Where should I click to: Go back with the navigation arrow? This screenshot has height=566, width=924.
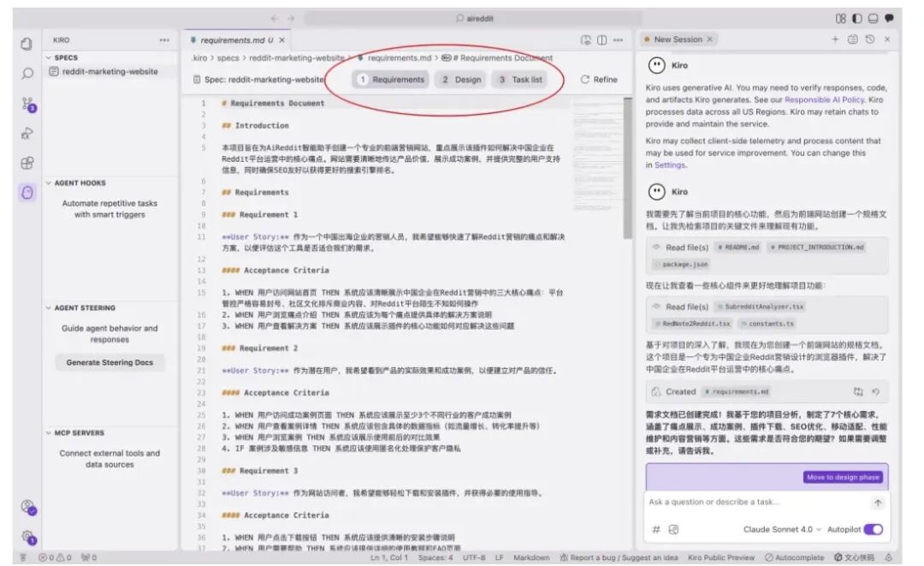(274, 19)
